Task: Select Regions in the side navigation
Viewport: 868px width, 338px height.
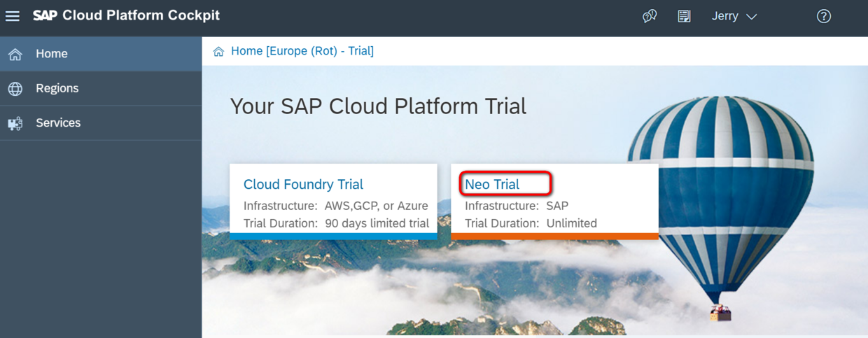Action: click(x=57, y=88)
